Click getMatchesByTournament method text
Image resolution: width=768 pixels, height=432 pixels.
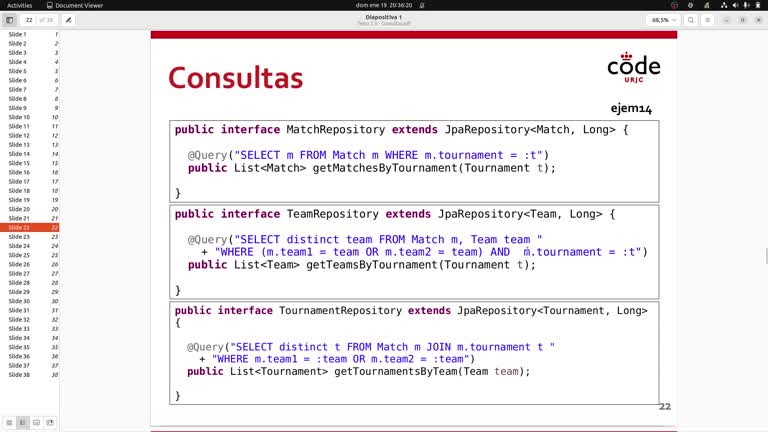386,168
